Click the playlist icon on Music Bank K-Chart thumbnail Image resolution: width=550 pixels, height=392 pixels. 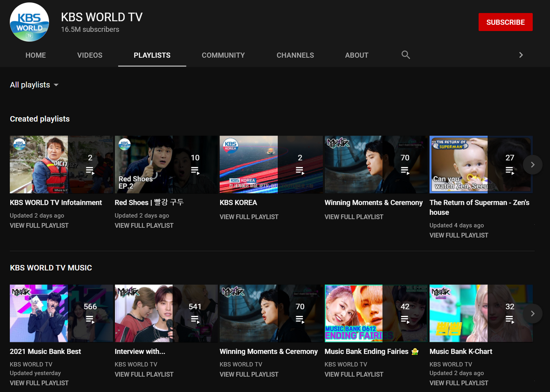click(x=510, y=319)
